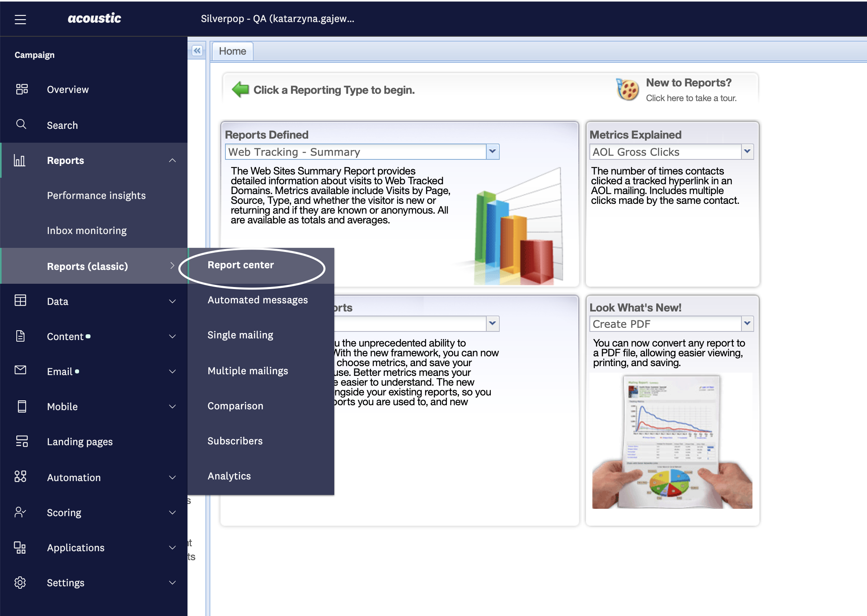Expand the Applications section chevron

[172, 548]
